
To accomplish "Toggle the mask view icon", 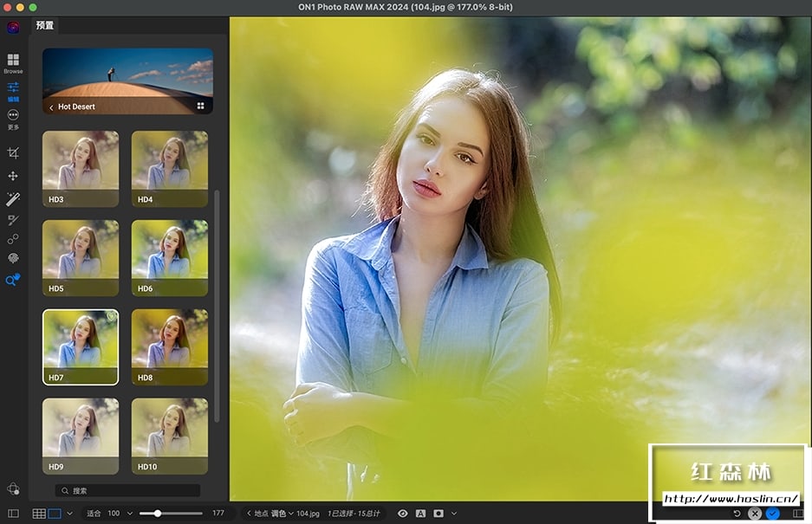I will [438, 514].
